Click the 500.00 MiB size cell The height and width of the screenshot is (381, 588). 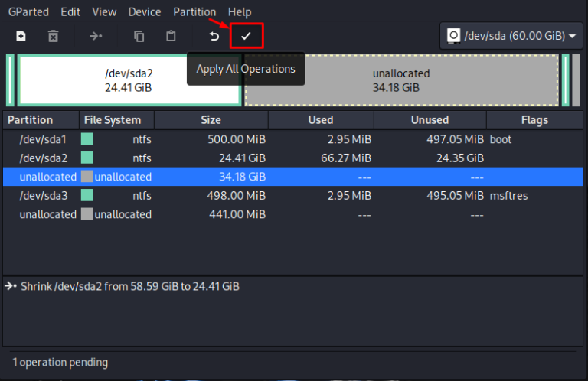click(237, 139)
